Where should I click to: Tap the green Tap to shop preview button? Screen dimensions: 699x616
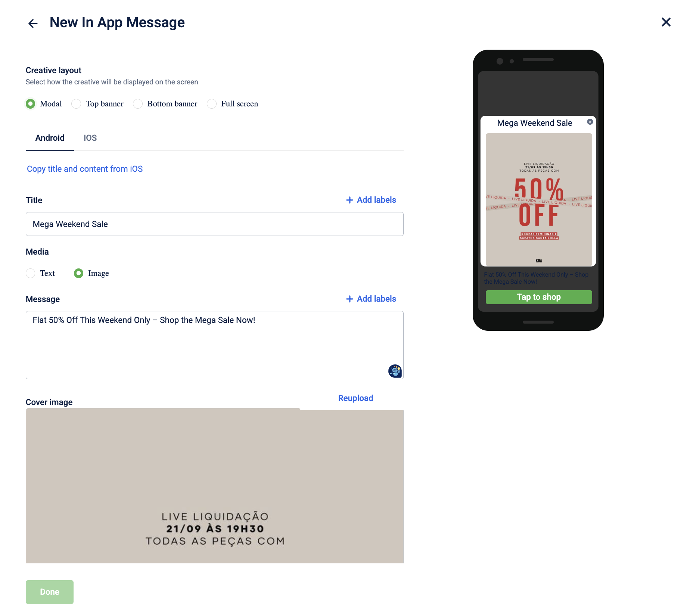(539, 297)
